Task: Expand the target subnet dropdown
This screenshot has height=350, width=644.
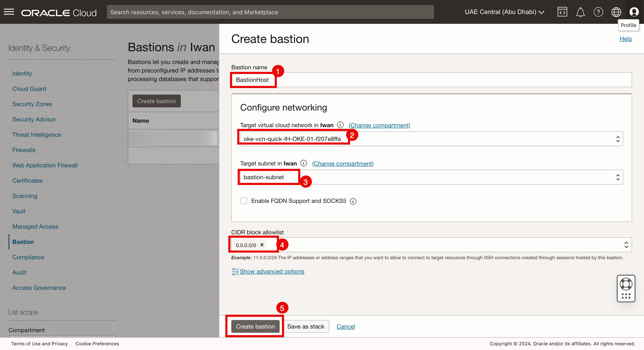Action: click(x=618, y=177)
